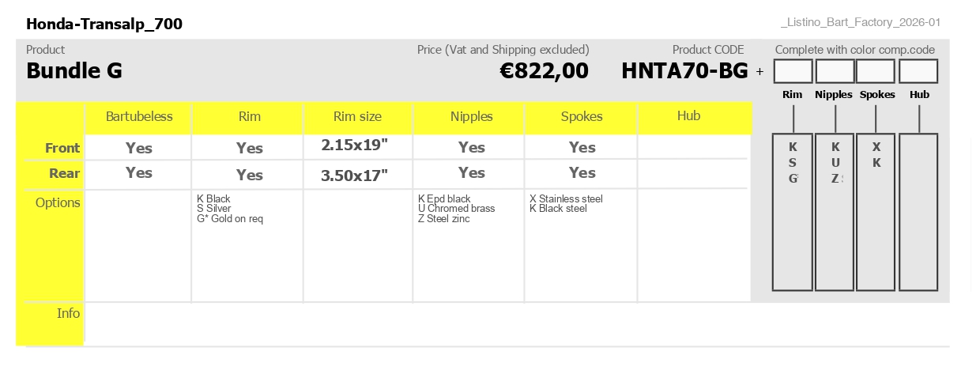The image size is (980, 374).
Task: Click the Rear row label
Action: (x=65, y=173)
